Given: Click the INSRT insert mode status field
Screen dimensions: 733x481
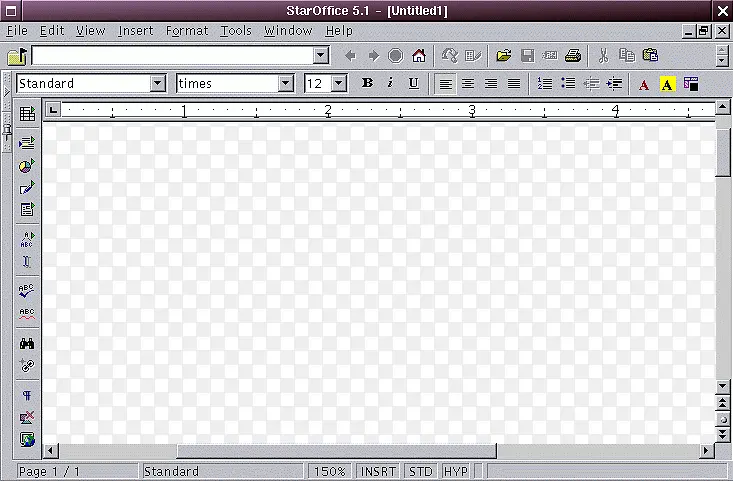Looking at the screenshot, I should 378,471.
